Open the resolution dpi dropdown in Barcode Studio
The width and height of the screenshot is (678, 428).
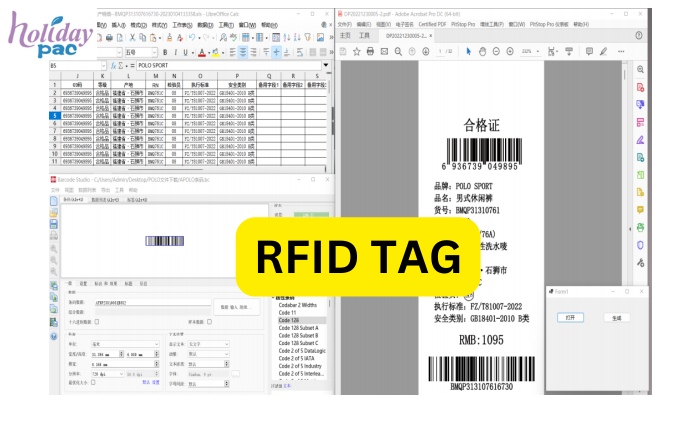[x=108, y=374]
